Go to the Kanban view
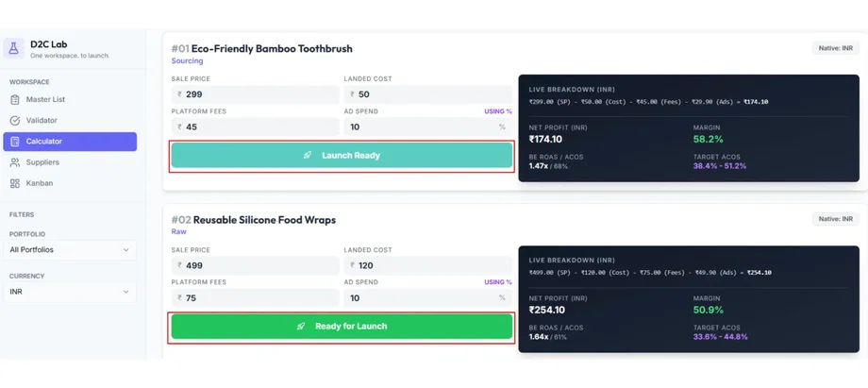This screenshot has width=868, height=388. pos(40,183)
